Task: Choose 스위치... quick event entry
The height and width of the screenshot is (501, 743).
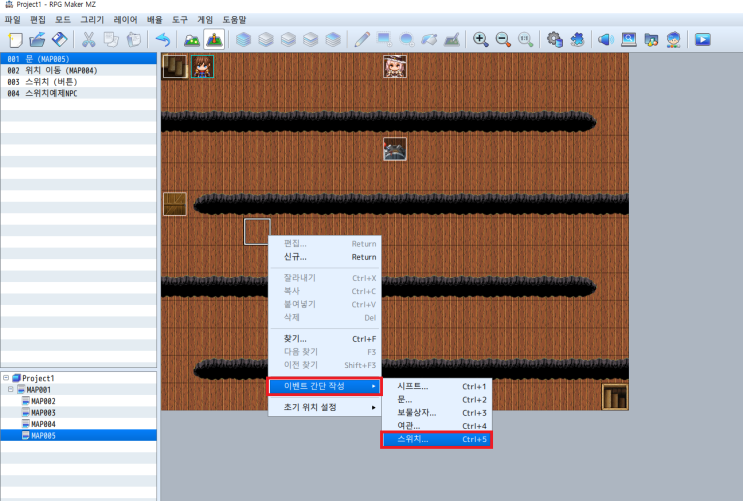Action: tap(437, 439)
